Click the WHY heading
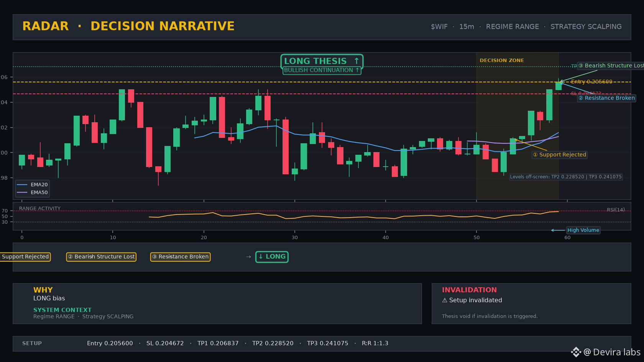 click(43, 290)
